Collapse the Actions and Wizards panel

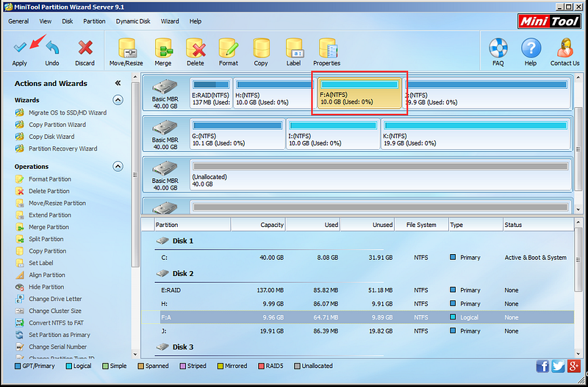click(x=118, y=83)
